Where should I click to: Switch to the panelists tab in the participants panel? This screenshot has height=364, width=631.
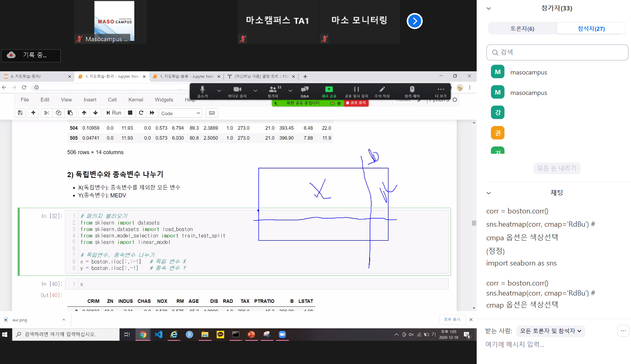tap(522, 28)
